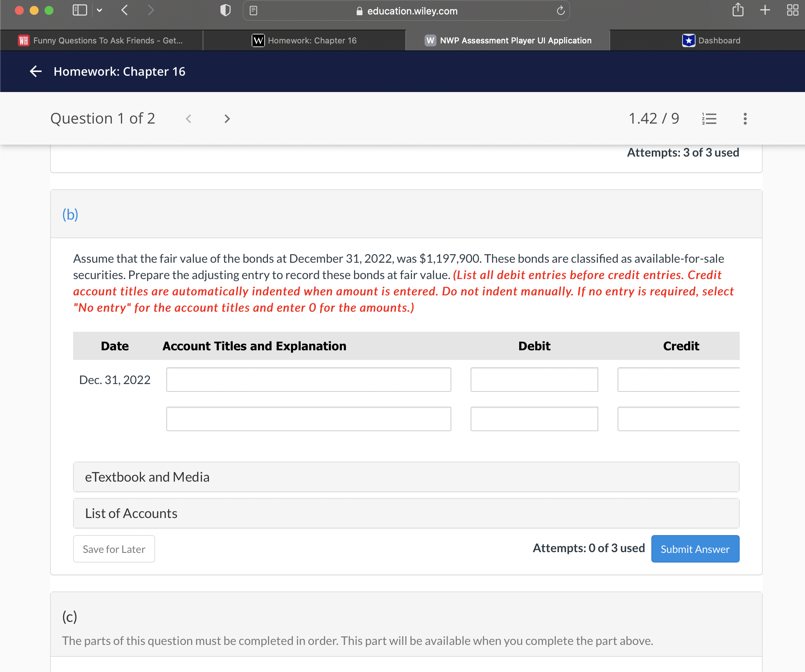Show the tab overview grid icon

pos(792,10)
